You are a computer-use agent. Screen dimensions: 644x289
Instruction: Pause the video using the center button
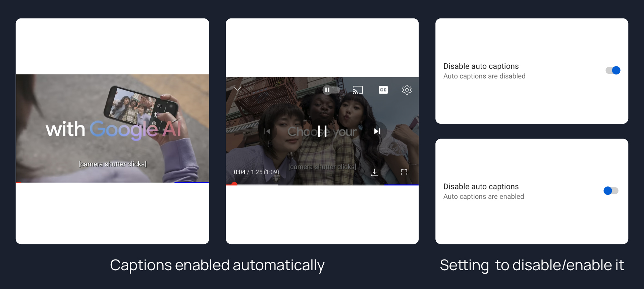pos(322,131)
